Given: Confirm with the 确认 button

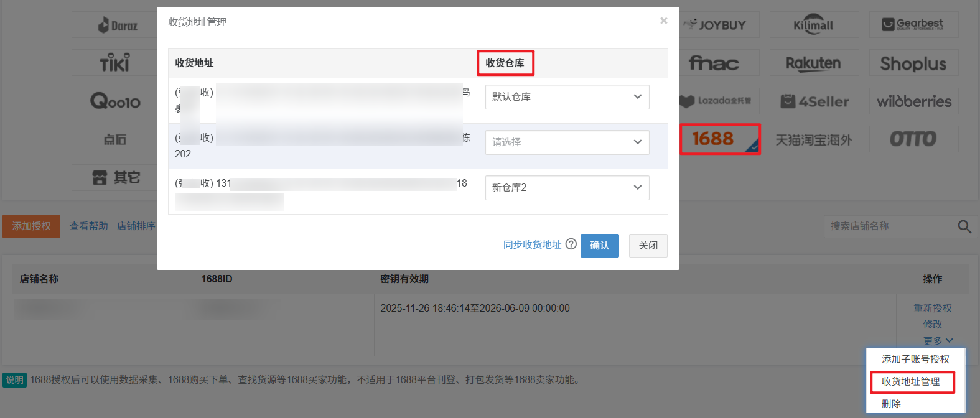Looking at the screenshot, I should click(599, 245).
